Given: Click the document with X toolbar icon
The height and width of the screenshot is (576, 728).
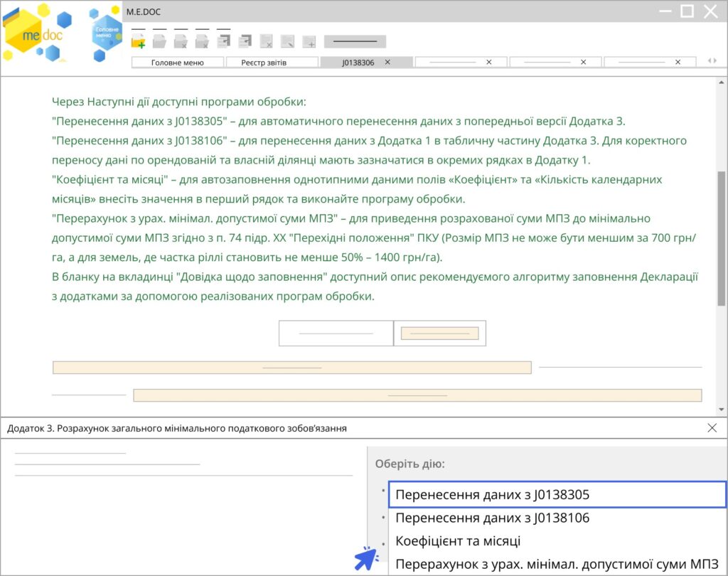Looking at the screenshot, I should (x=266, y=41).
